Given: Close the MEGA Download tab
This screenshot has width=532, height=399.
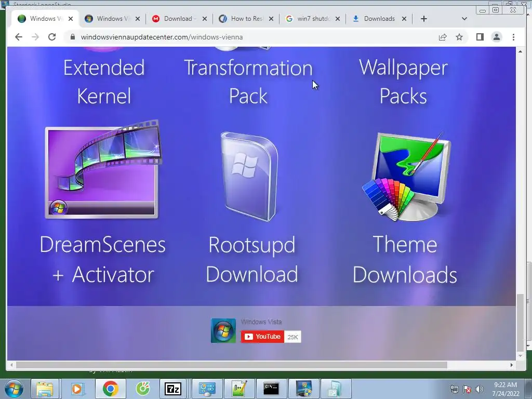Looking at the screenshot, I should point(205,19).
